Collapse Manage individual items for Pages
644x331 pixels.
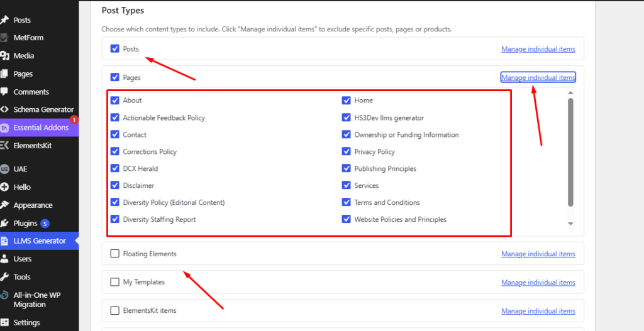[538, 77]
